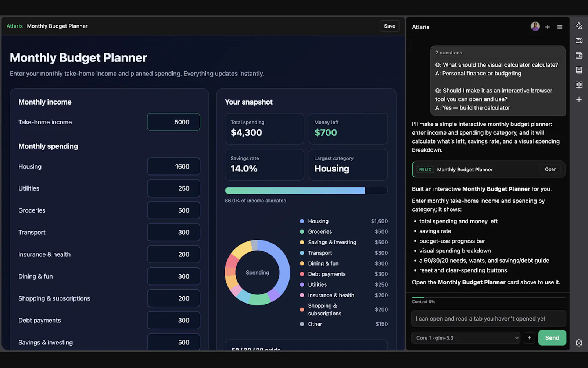Click the RELIC badge on the planner card

point(425,170)
